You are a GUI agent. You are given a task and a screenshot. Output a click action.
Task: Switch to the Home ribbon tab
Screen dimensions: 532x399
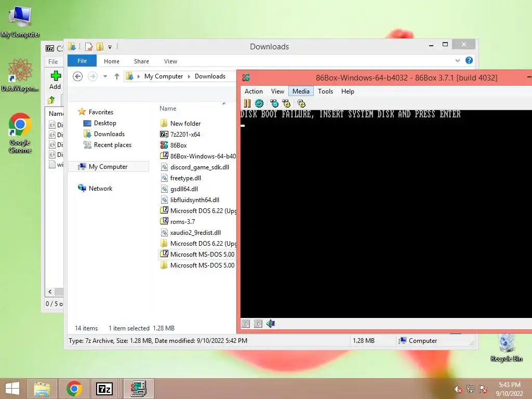point(112,61)
